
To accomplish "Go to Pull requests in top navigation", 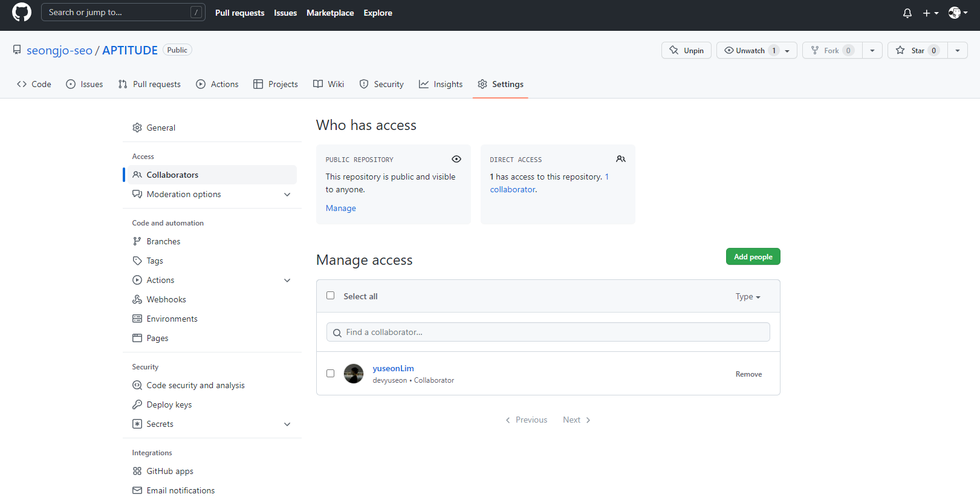I will [x=240, y=13].
